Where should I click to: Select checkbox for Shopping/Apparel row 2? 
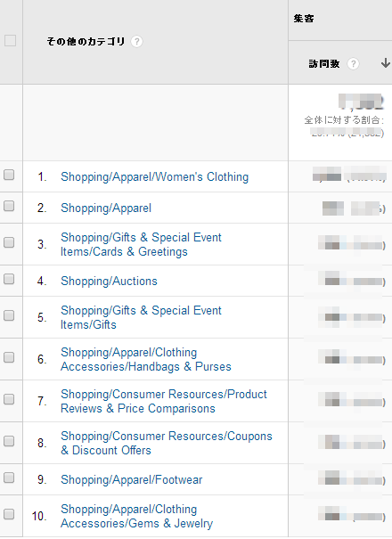9,206
